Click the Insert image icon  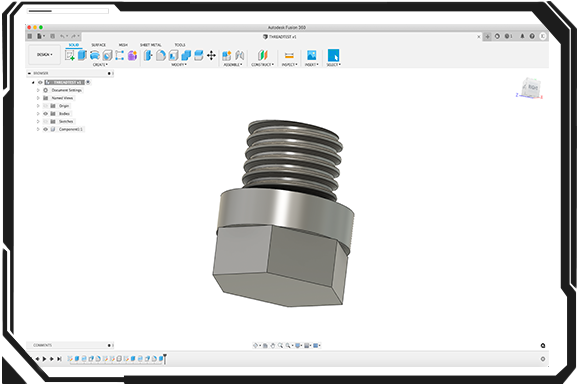click(311, 55)
